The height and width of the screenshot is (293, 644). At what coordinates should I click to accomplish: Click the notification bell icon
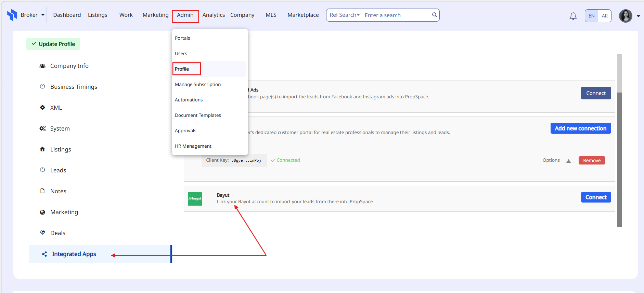pos(573,16)
